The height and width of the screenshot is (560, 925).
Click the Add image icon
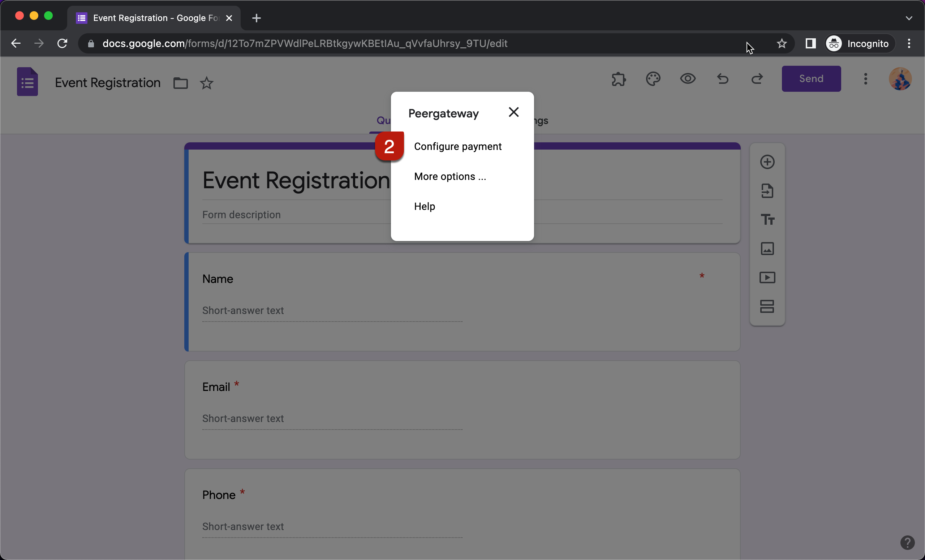767,249
